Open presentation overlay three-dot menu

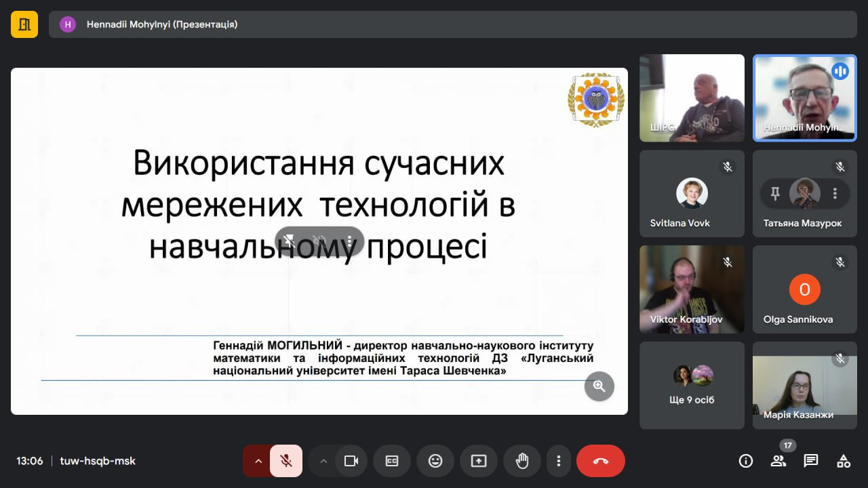tap(349, 241)
